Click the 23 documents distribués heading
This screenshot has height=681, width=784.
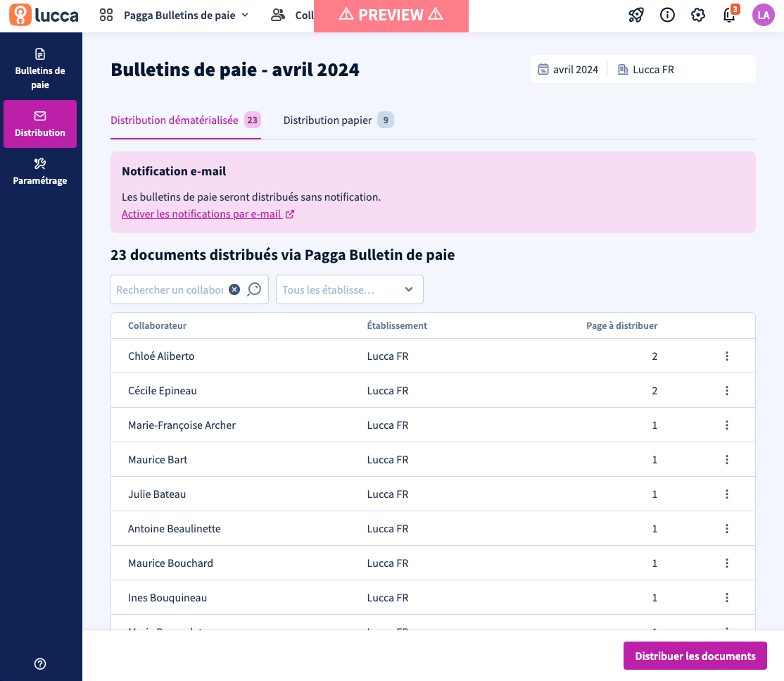coord(282,255)
